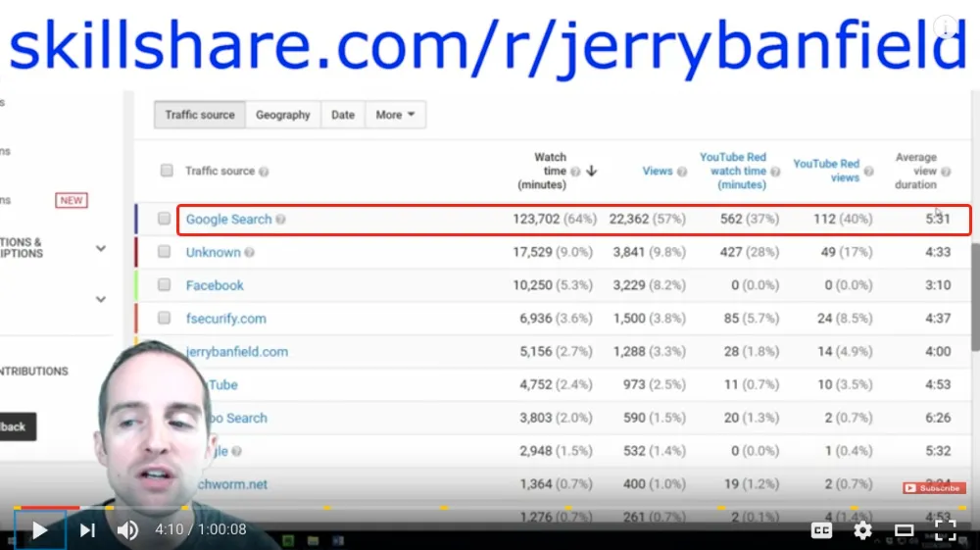This screenshot has height=550, width=980.
Task: Check the Google Search row checkbox
Action: (164, 218)
